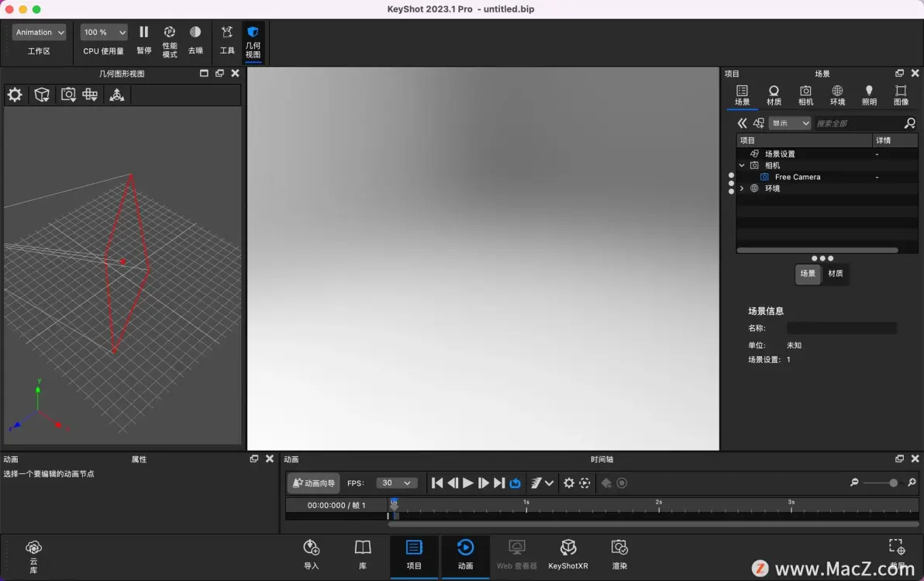Open the Cloud Library button
This screenshot has height=581, width=924.
pos(33,556)
